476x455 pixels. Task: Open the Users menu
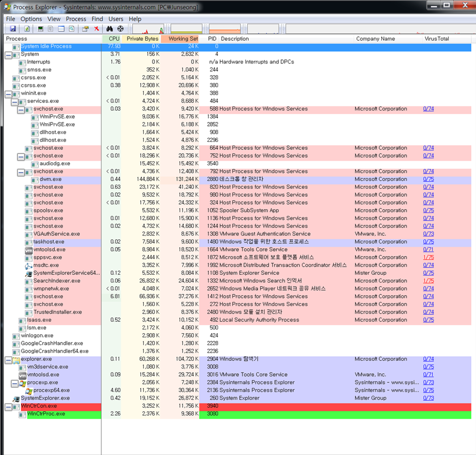pos(116,19)
